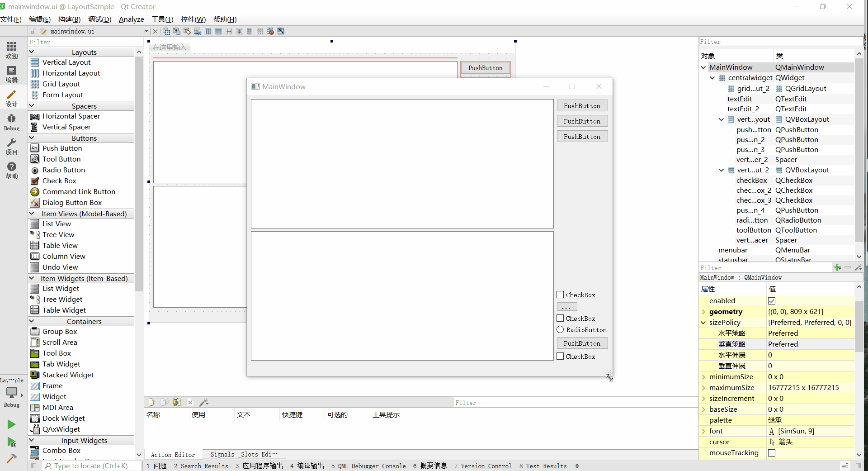Screen dimensions: 868x471
Task: Open the Analyze menu
Action: 131,19
